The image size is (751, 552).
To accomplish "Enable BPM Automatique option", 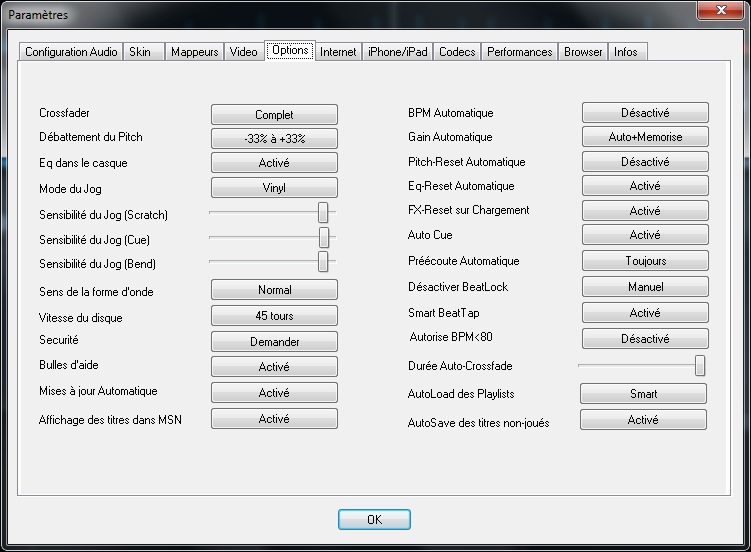I will tap(645, 113).
